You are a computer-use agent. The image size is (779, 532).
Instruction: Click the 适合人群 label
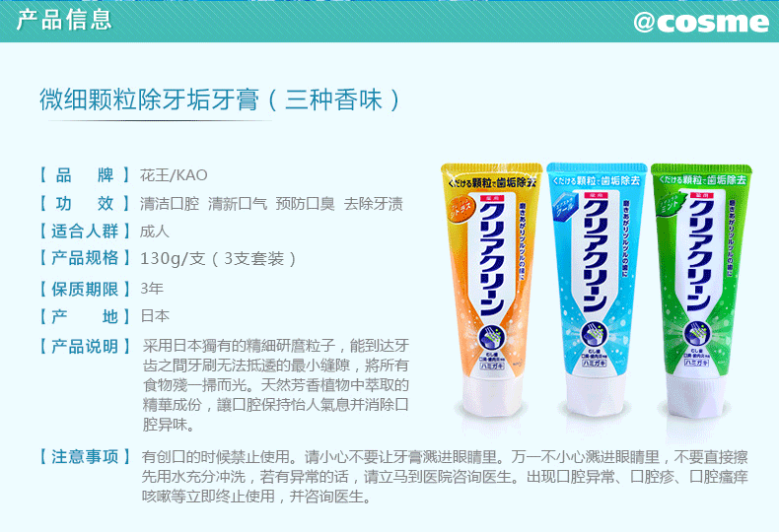pos(85,231)
